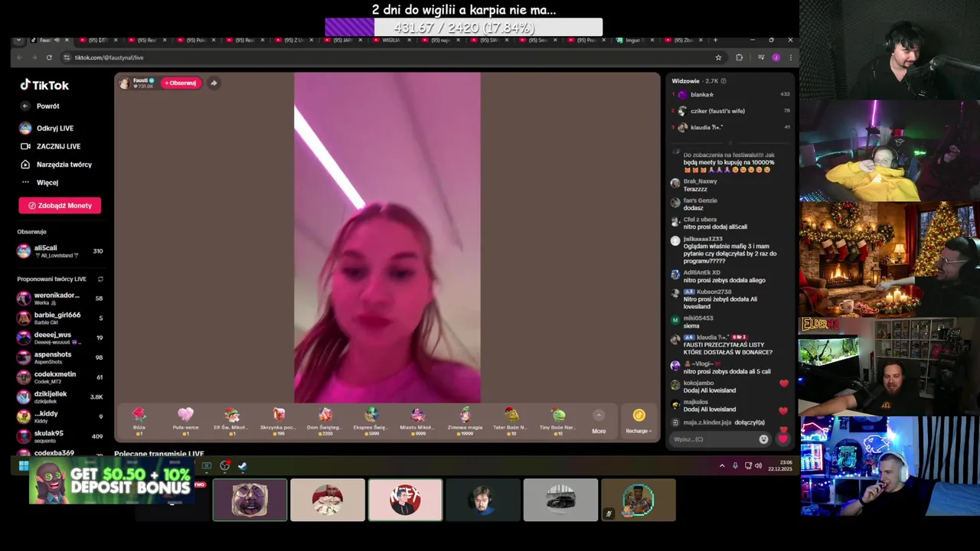Switch to the Imgur browser tab
The height and width of the screenshot is (551, 980).
click(x=635, y=40)
